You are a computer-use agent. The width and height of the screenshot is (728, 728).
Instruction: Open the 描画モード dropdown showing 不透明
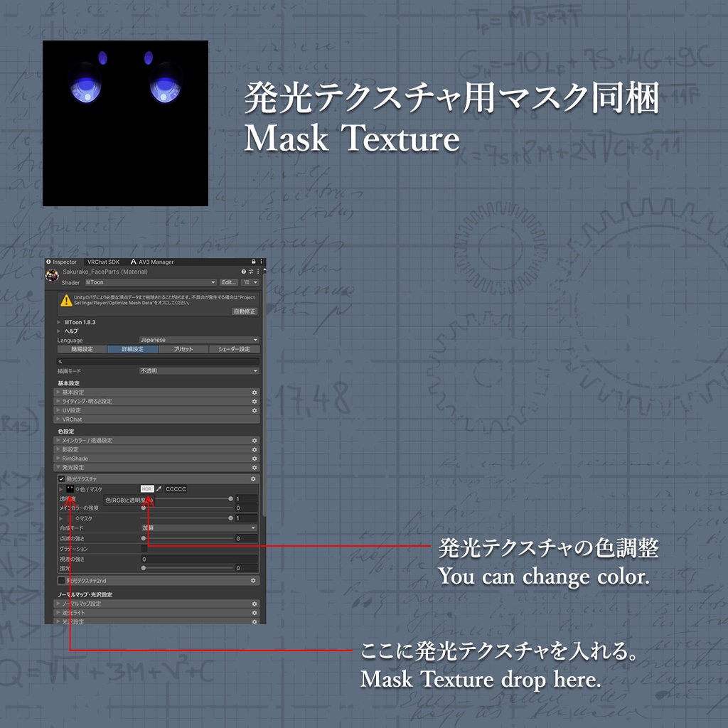[x=198, y=370]
